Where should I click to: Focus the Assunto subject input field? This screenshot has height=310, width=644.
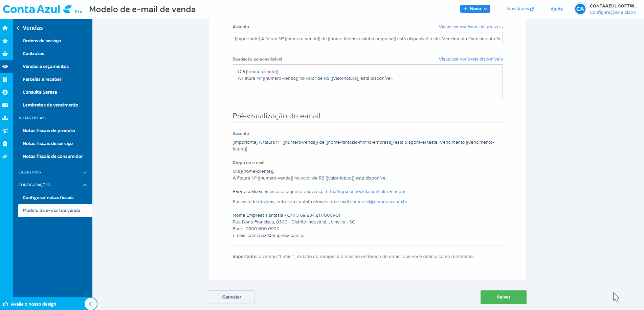click(x=368, y=39)
